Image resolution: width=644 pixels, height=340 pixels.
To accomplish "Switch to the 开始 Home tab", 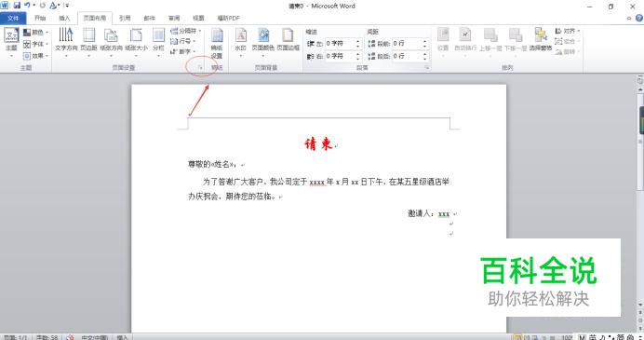I will 40,18.
